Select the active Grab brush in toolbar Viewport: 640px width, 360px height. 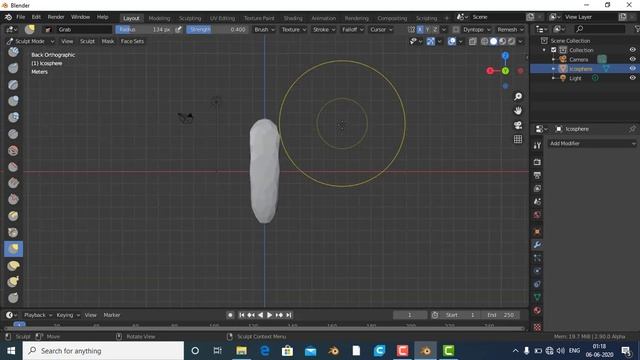[x=13, y=249]
